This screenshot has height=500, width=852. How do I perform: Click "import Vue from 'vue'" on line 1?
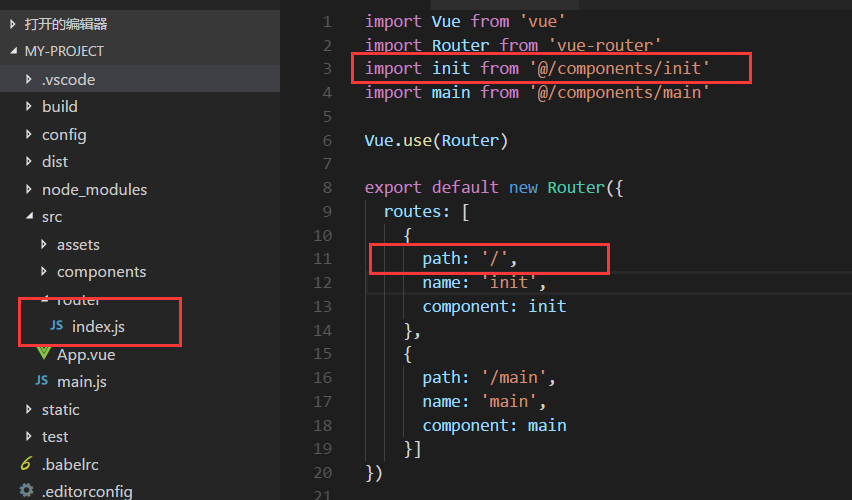click(465, 22)
